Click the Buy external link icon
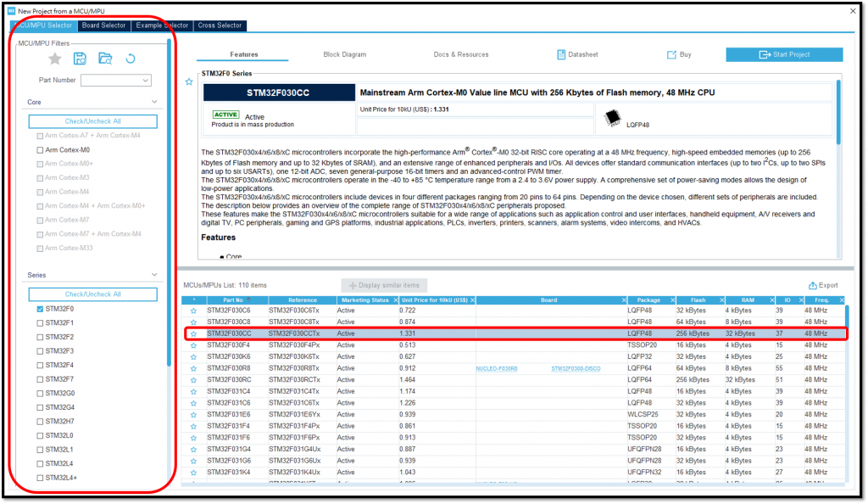Viewport: 868px width, 504px height. [671, 55]
